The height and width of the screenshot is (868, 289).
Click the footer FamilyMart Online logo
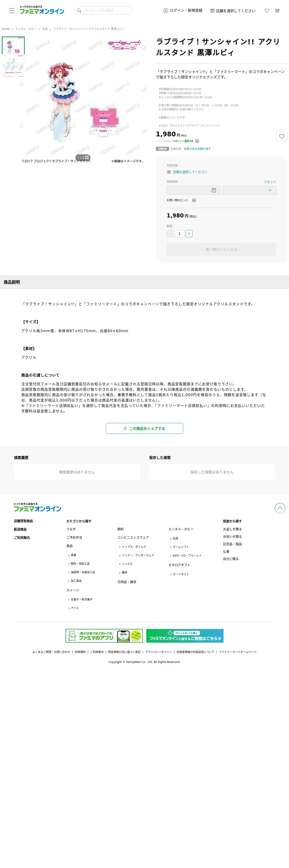(x=37, y=507)
